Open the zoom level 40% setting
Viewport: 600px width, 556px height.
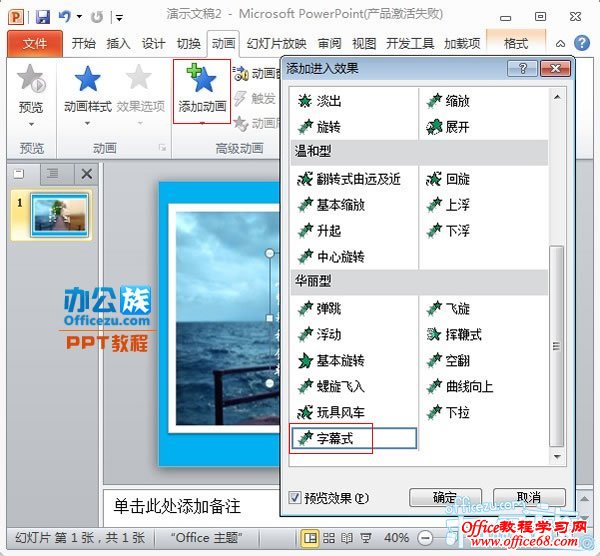click(x=397, y=538)
